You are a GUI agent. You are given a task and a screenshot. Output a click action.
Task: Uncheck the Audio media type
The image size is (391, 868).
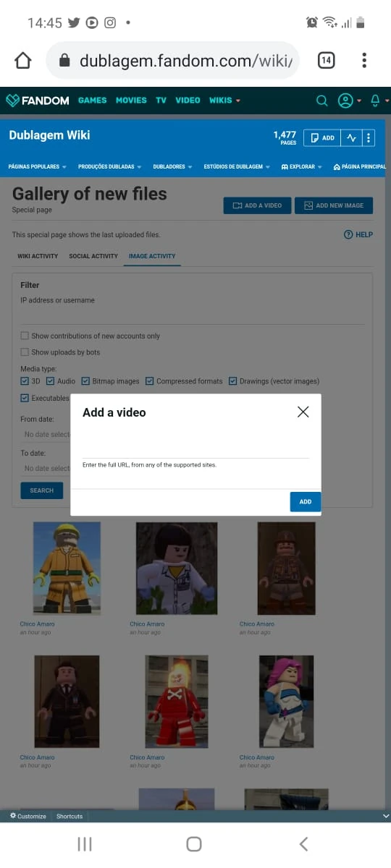coord(51,381)
